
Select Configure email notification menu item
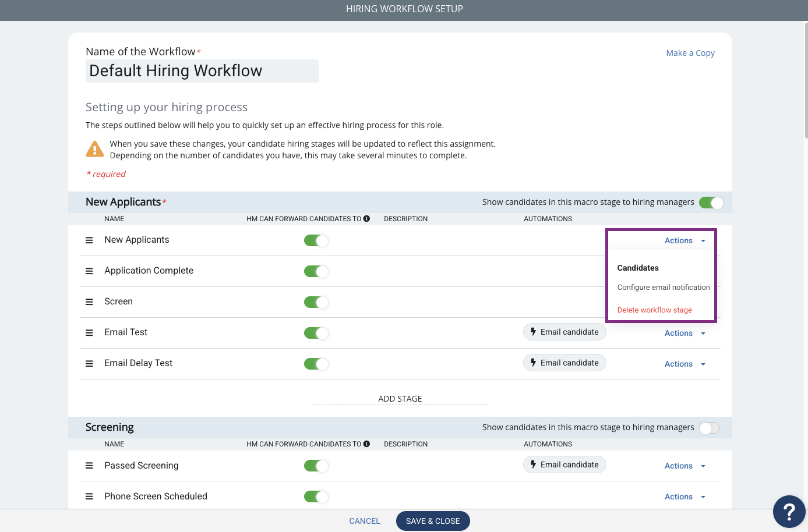point(664,288)
